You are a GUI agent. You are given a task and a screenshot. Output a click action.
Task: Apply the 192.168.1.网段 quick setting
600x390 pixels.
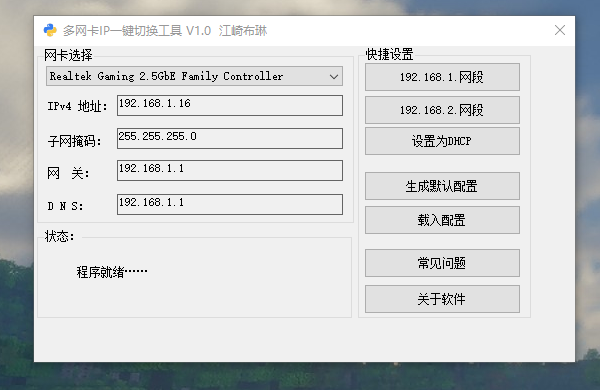pyautogui.click(x=442, y=77)
